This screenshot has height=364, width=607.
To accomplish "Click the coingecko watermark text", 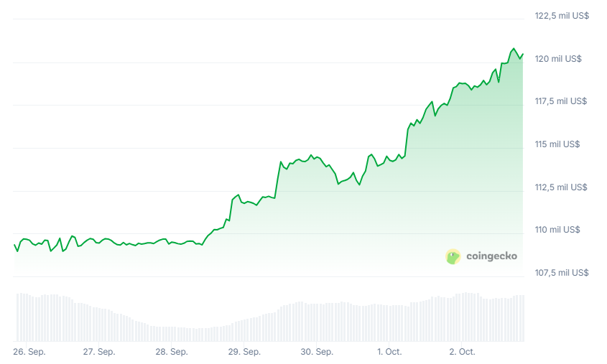I will (x=491, y=256).
